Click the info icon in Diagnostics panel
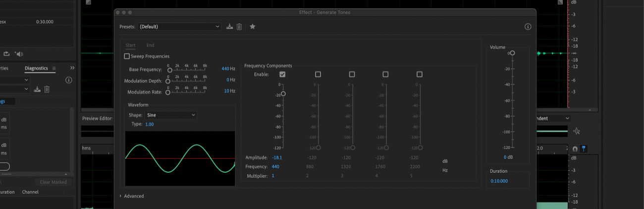This screenshot has width=644, height=209. (69, 80)
